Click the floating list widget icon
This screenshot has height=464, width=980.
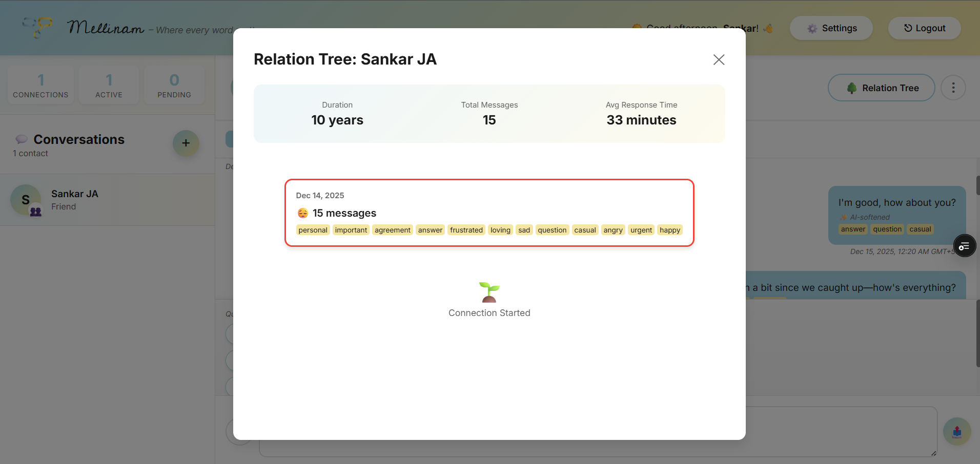coord(964,246)
